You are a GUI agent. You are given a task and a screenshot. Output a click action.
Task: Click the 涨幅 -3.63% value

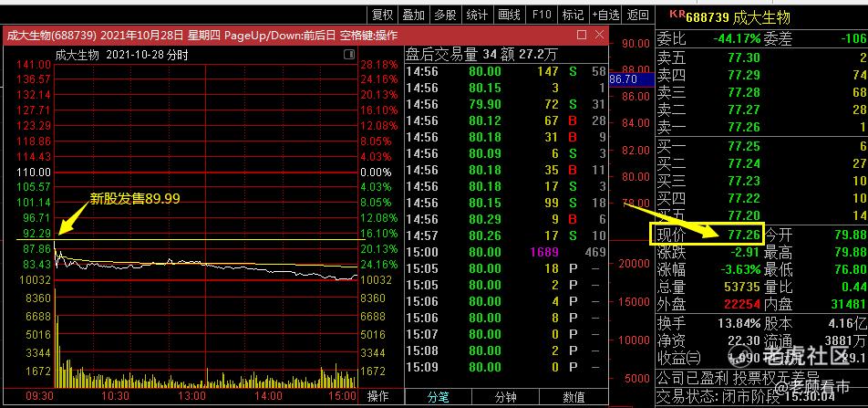pyautogui.click(x=739, y=270)
